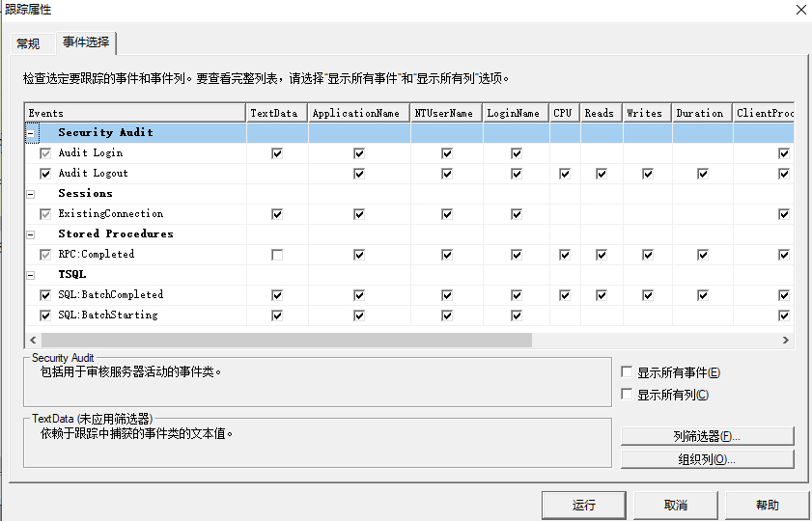Select the TSQL category label
The height and width of the screenshot is (521, 812).
pos(72,274)
